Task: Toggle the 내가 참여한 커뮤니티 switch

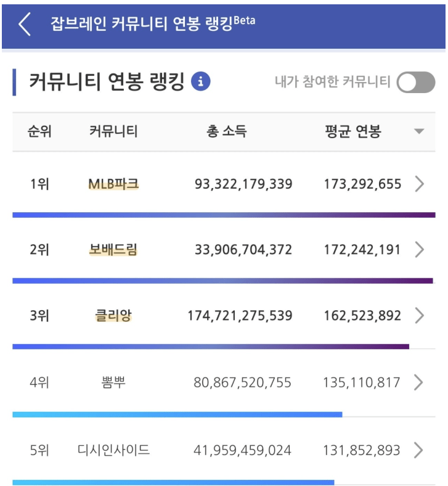Action: [415, 82]
